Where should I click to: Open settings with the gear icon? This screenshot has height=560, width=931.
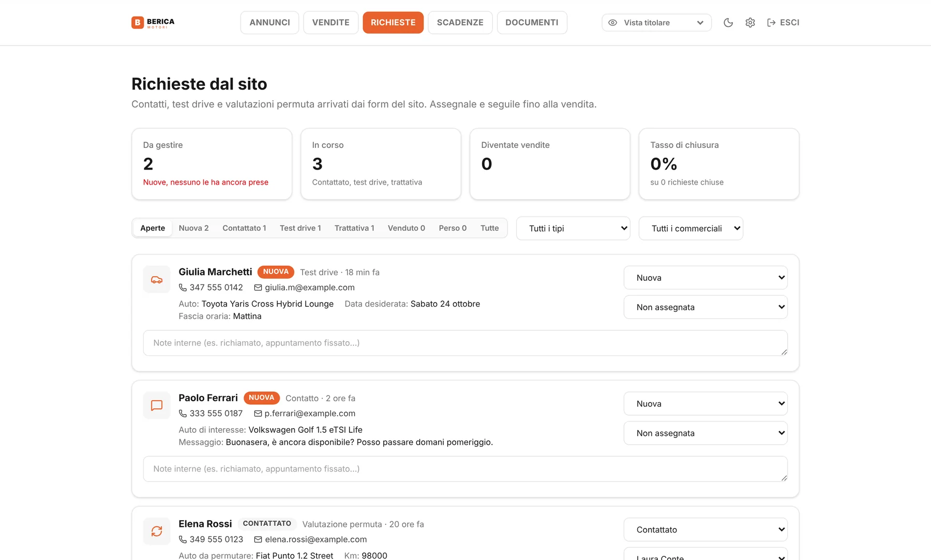[x=750, y=22]
